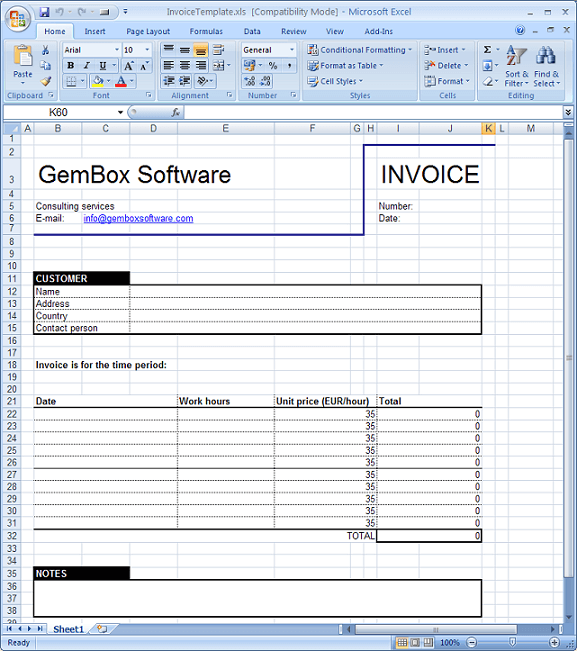This screenshot has width=577, height=651.
Task: Toggle Page Break Preview view
Action: [x=428, y=643]
